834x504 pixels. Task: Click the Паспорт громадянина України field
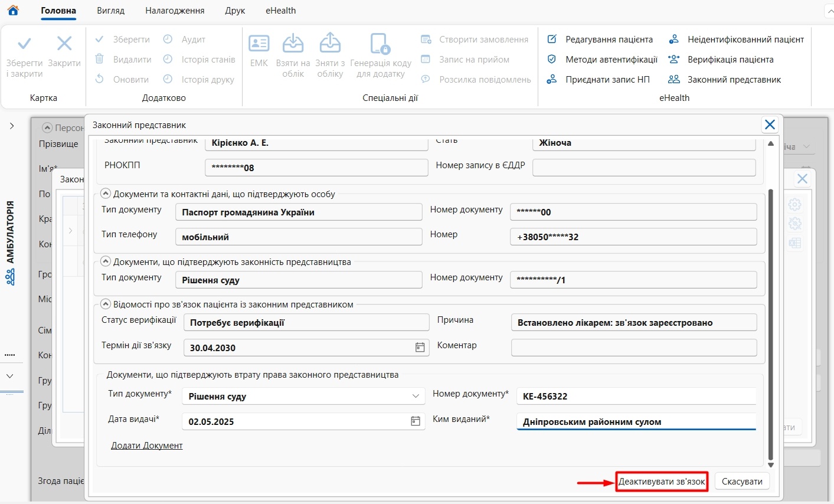click(x=299, y=212)
